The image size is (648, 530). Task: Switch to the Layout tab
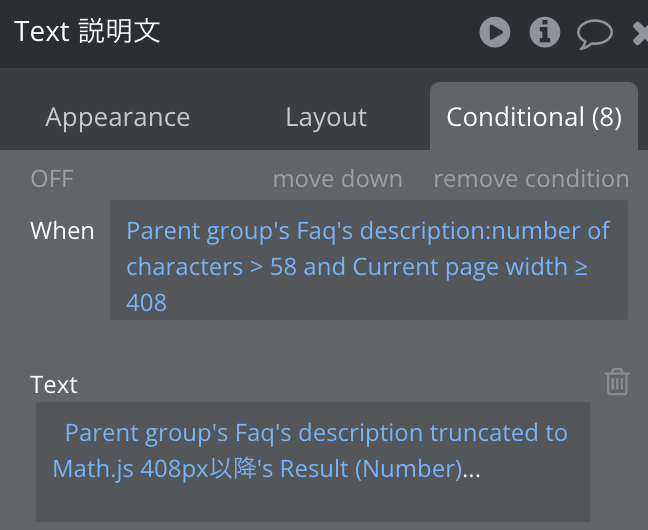pyautogui.click(x=326, y=117)
